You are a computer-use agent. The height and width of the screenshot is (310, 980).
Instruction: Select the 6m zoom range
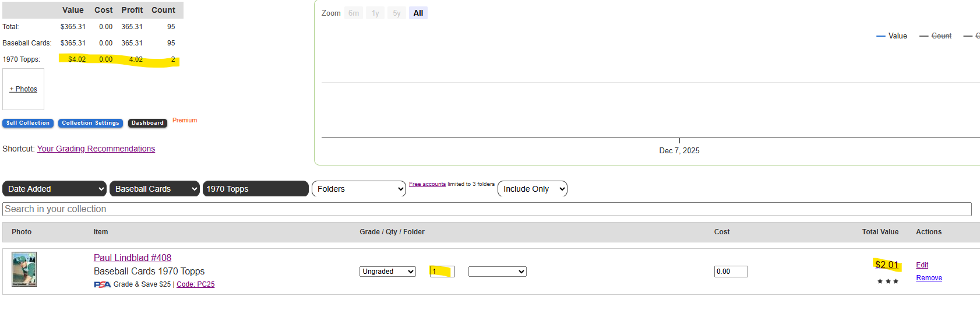[354, 13]
